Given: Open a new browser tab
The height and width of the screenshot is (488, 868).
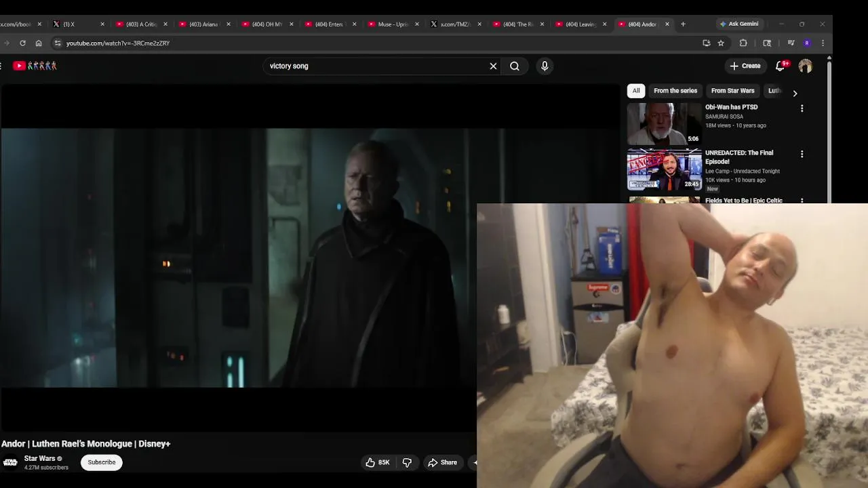Looking at the screenshot, I should pos(683,24).
